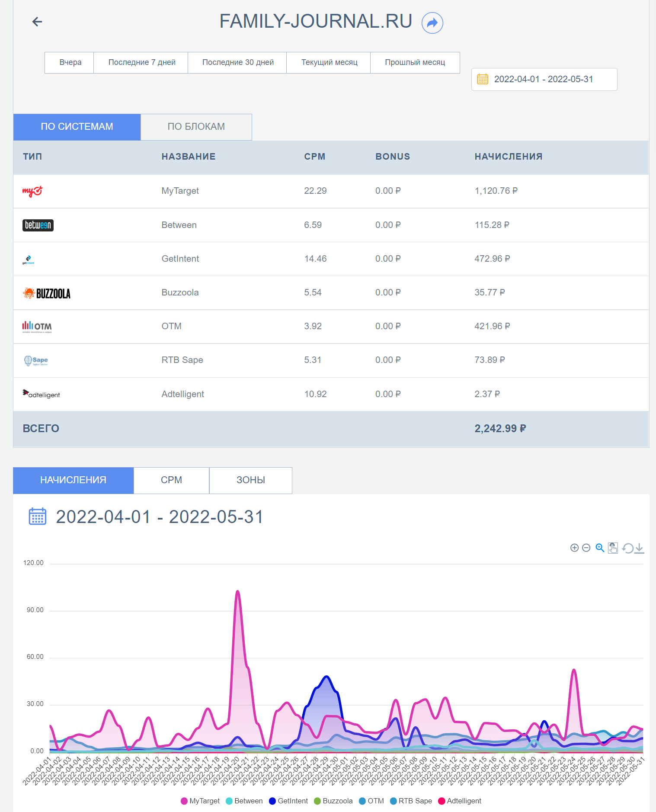Click GetIntent's CPM value 14.46
The height and width of the screenshot is (812, 656).
pyautogui.click(x=315, y=259)
